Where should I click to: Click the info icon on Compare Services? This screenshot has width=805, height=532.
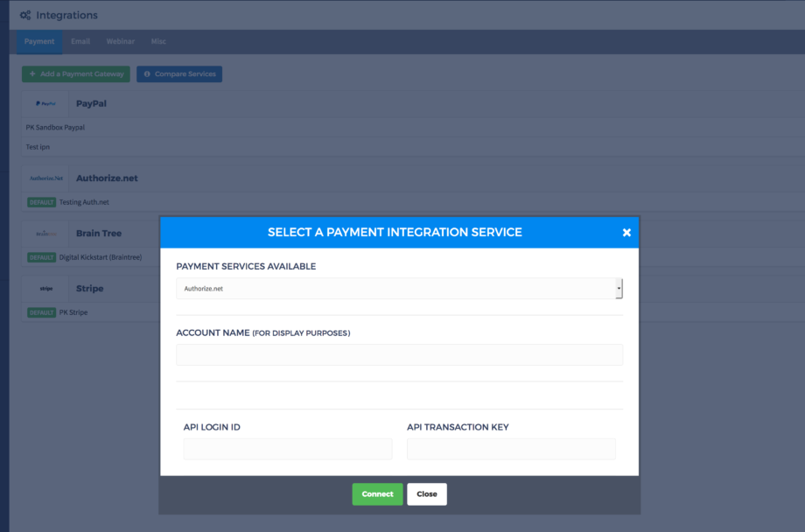pyautogui.click(x=147, y=74)
